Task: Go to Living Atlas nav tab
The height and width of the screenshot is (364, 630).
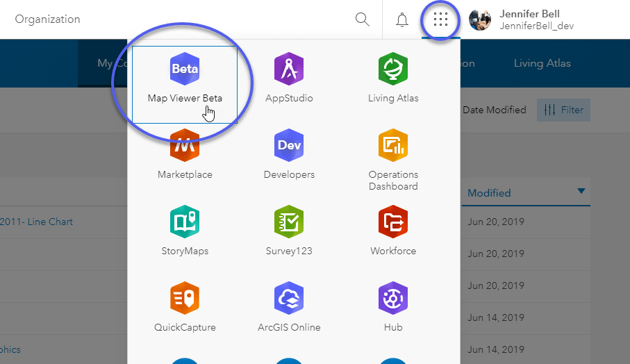Action: click(x=542, y=63)
